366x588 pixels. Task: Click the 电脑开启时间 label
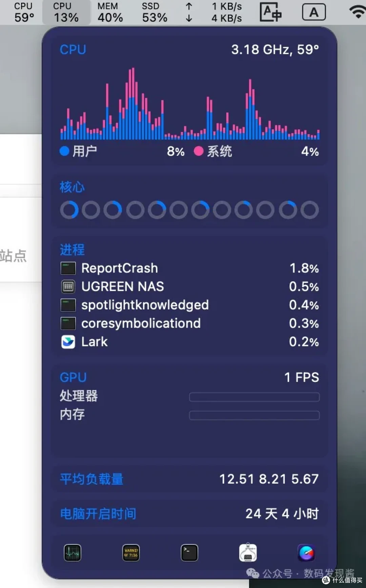(98, 514)
